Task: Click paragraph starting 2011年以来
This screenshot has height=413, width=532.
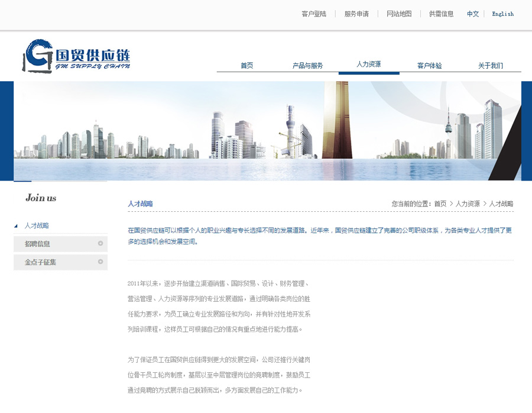Action: tap(219, 306)
